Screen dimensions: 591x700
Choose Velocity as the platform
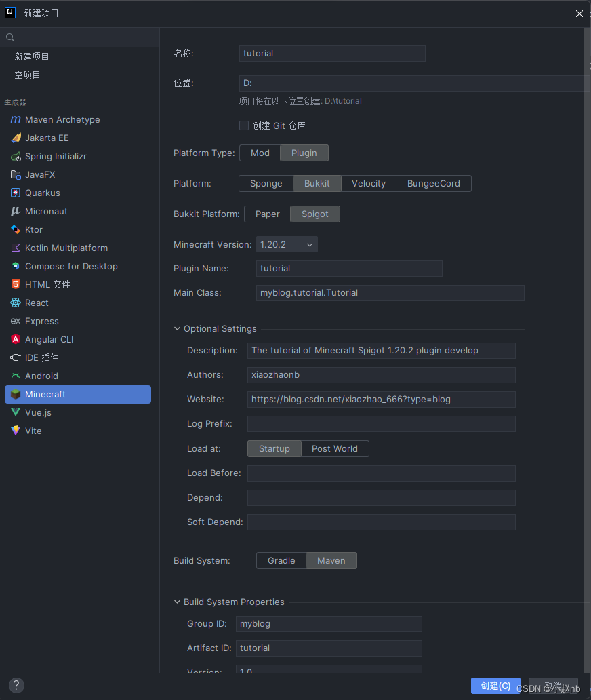pos(369,184)
